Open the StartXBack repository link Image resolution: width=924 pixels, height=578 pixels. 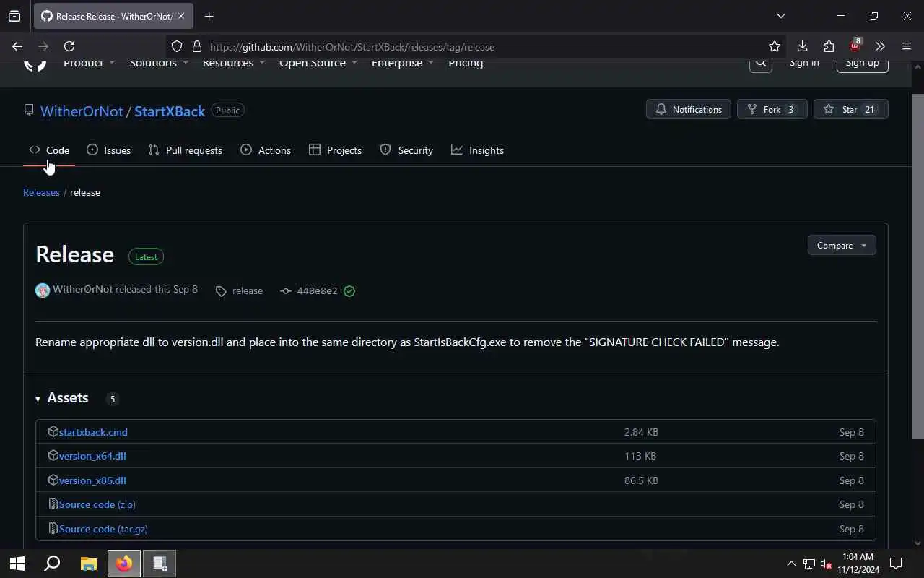[x=170, y=111]
